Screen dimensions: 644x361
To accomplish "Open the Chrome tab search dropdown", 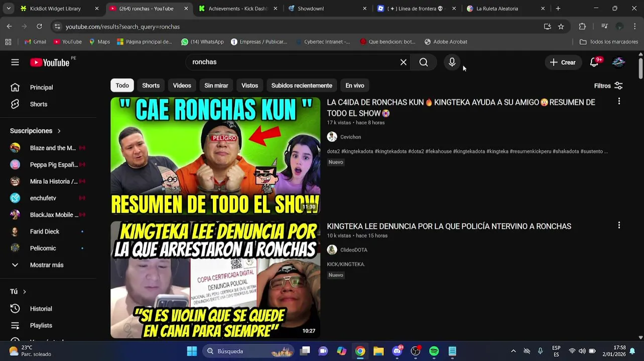I will point(8,9).
